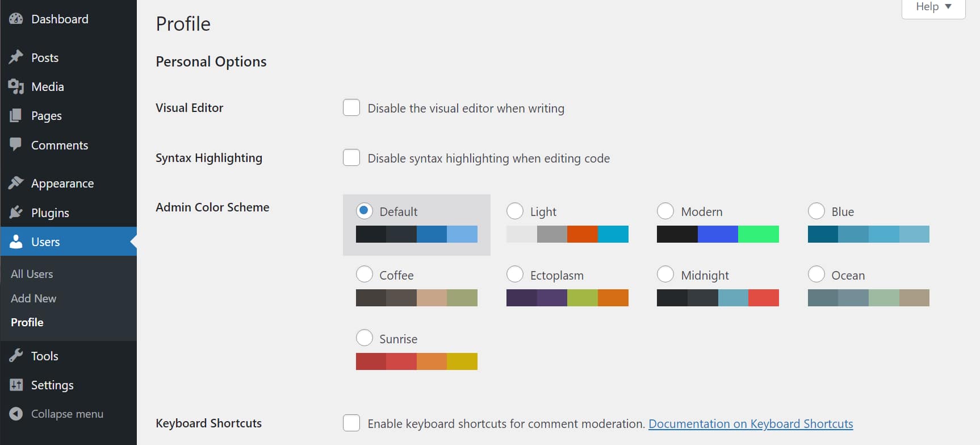980x445 pixels.
Task: Enable keyboard shortcuts for comment moderation
Action: pos(351,423)
